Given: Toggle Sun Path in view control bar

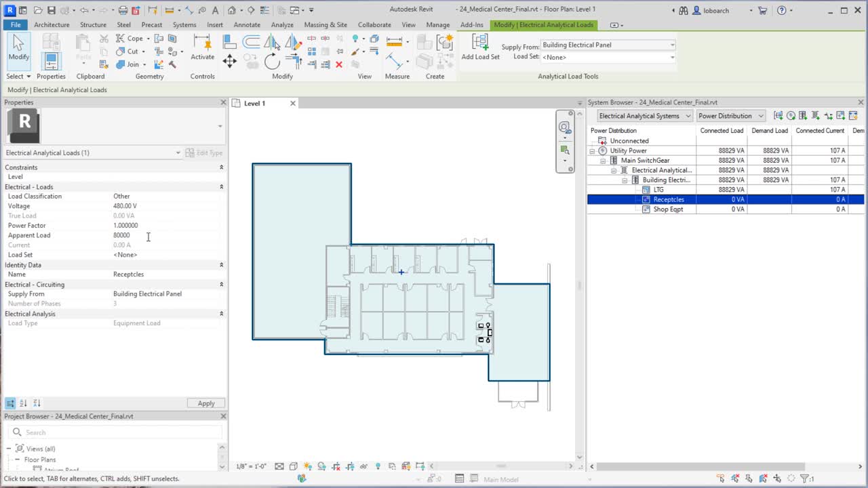Looking at the screenshot, I should [x=308, y=466].
